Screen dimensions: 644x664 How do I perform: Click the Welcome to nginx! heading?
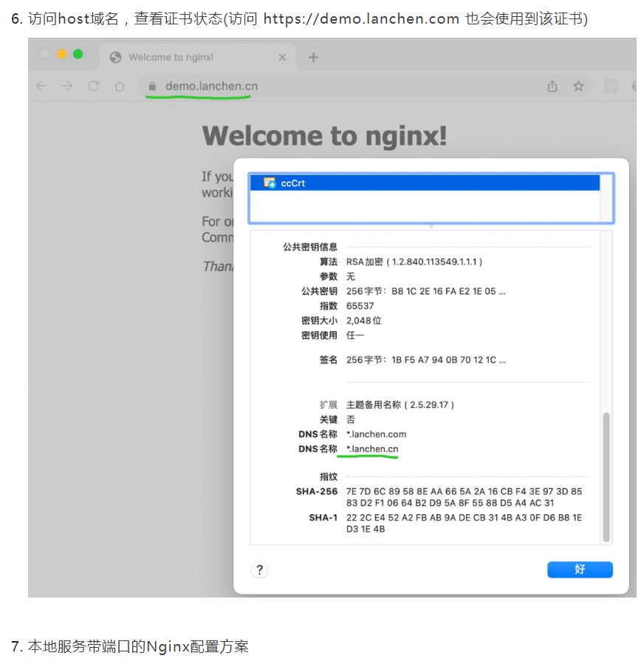click(324, 136)
